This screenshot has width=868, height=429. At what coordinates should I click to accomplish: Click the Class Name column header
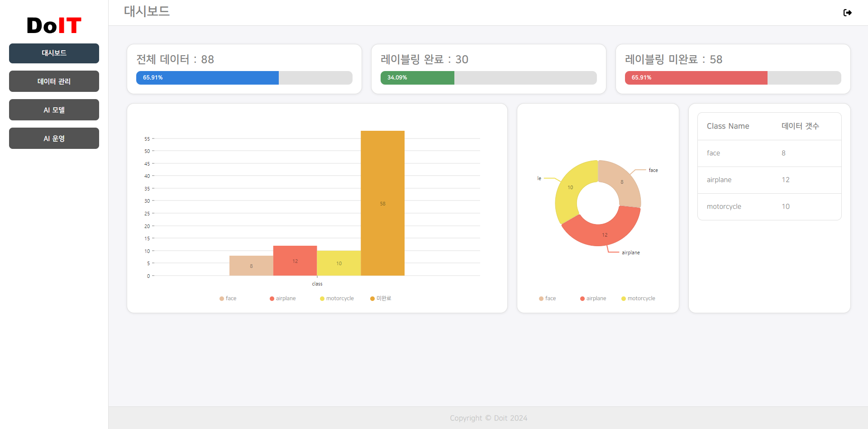(x=728, y=126)
